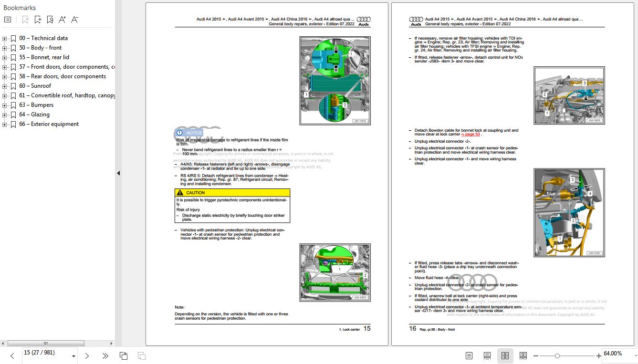
Task: Open bookmark '60 – Sunroof'
Action: 35,86
